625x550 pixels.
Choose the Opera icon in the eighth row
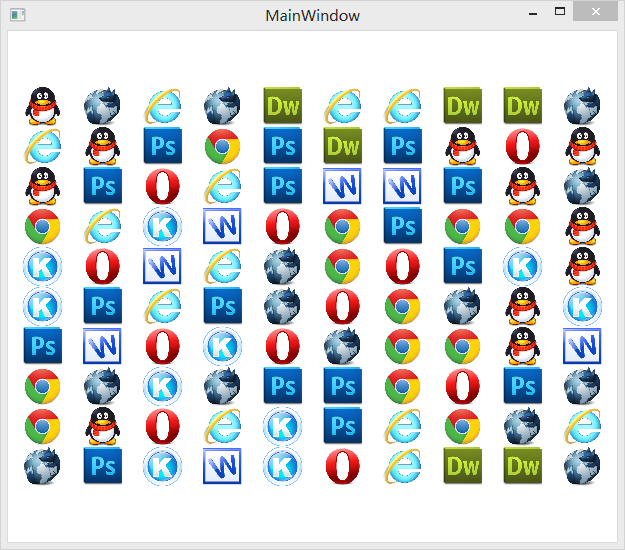(462, 386)
